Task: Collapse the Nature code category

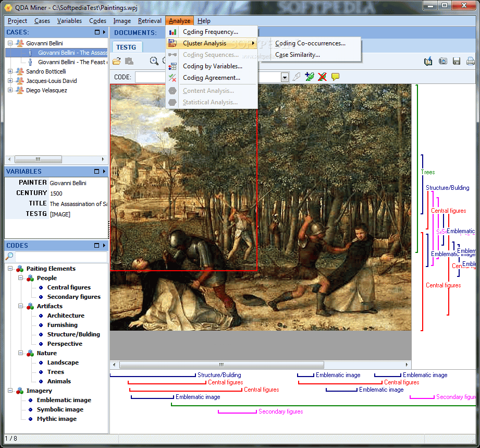Action: (x=20, y=353)
